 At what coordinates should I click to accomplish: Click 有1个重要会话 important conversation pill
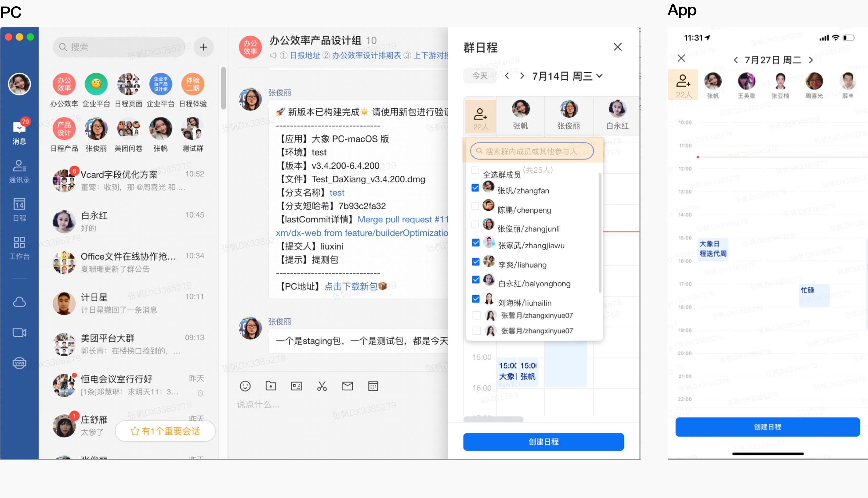point(165,431)
